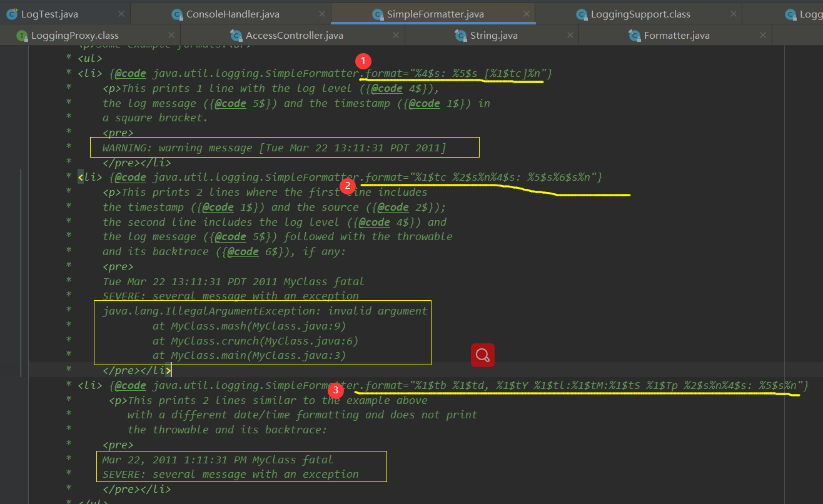Image resolution: width=823 pixels, height=504 pixels.
Task: Click the line 'at MyClass.main(MyClass.java:3)'
Action: 249,355
